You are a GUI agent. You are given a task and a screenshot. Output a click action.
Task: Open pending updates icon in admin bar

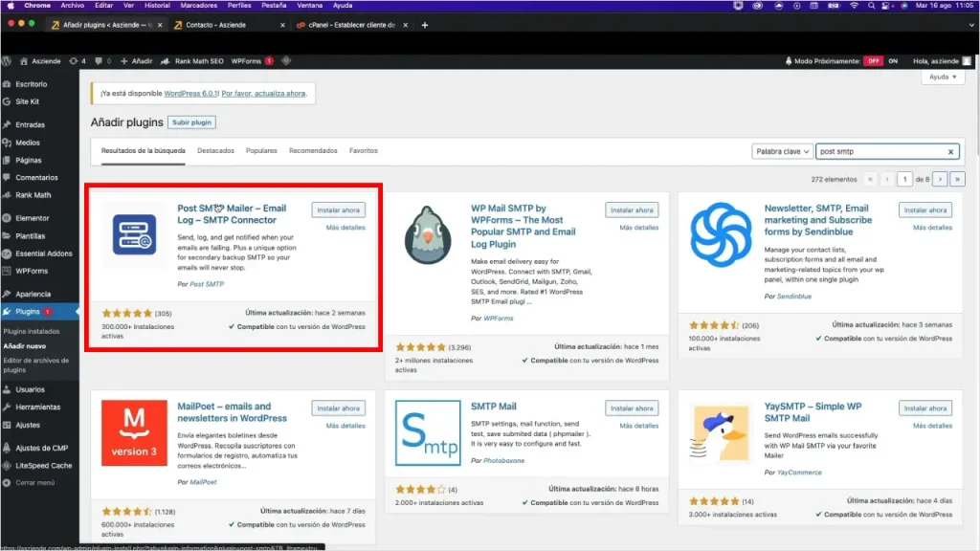[78, 61]
